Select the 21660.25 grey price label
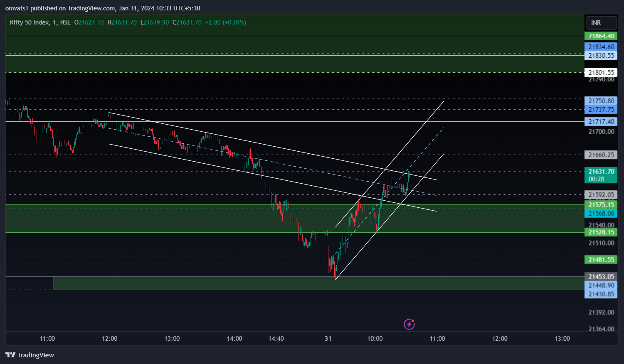The image size is (624, 364). tap(601, 155)
